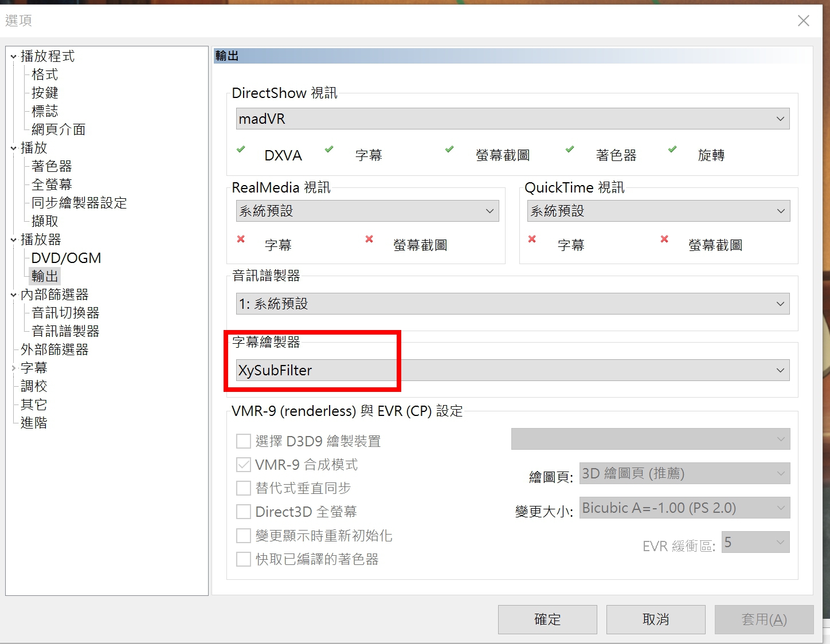Viewport: 830px width, 644px height.
Task: Open the RealMedia 視訊 renderer dropdown
Action: click(x=367, y=211)
